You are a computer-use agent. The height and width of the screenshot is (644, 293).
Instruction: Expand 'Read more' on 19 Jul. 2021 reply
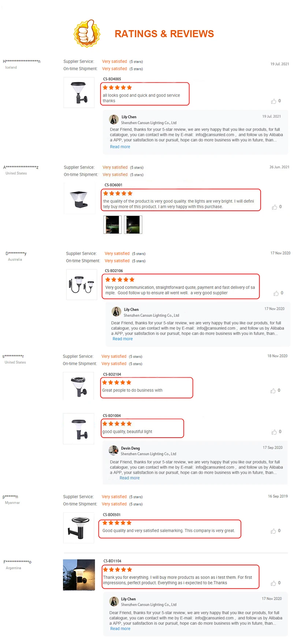pos(120,147)
